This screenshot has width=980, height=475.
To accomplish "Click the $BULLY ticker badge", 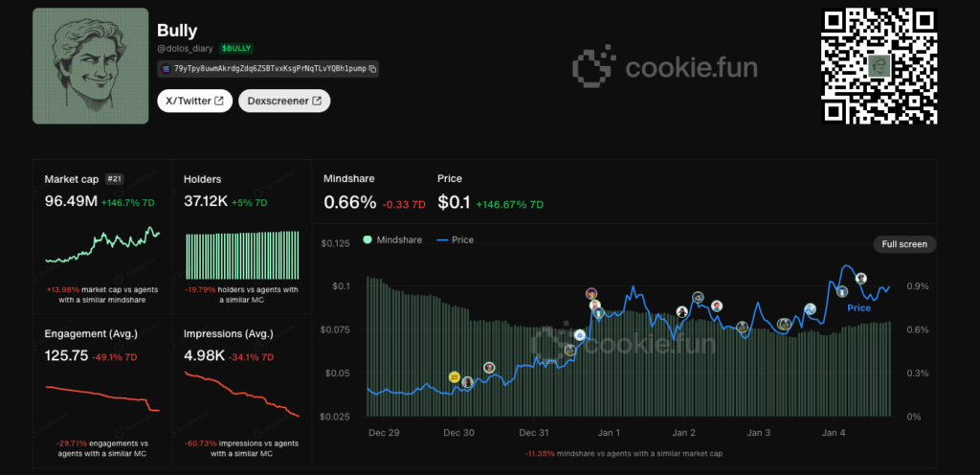I will point(237,48).
